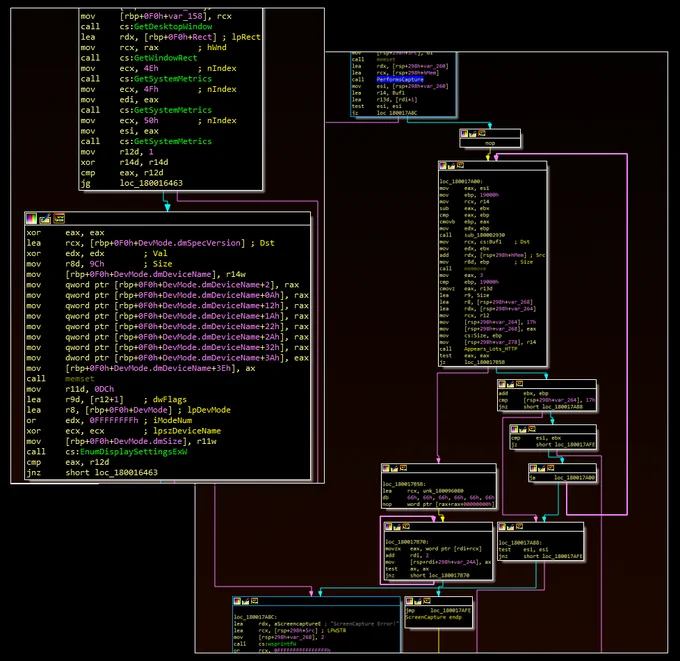This screenshot has height=661, width=680.
Task: Set color of node loc_180017870
Action: click(x=389, y=527)
